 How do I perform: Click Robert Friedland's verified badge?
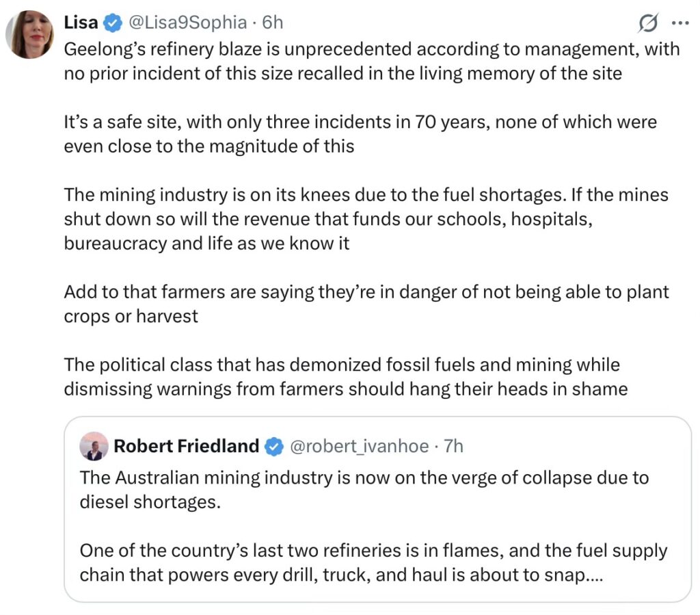(x=273, y=447)
